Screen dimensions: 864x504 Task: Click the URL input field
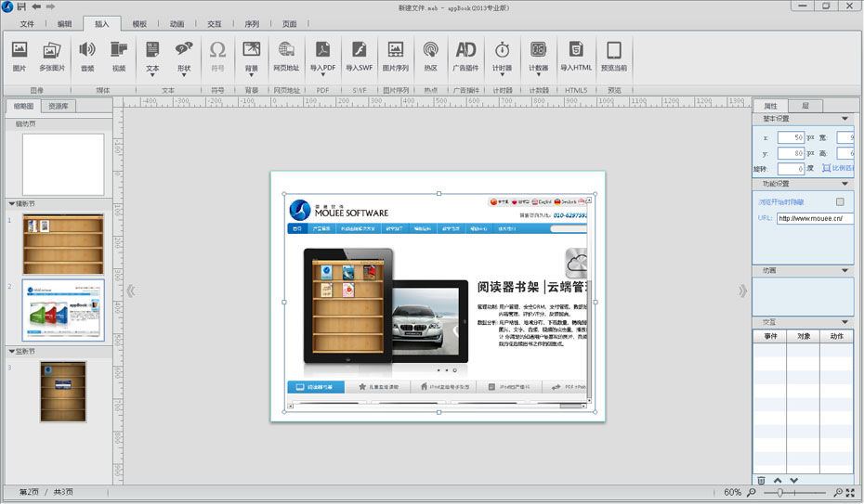click(815, 219)
